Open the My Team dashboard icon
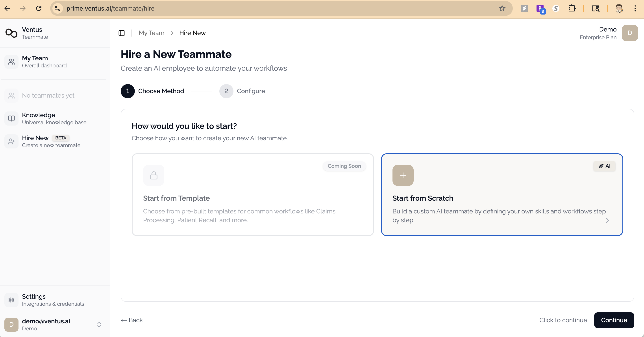 coord(11,61)
